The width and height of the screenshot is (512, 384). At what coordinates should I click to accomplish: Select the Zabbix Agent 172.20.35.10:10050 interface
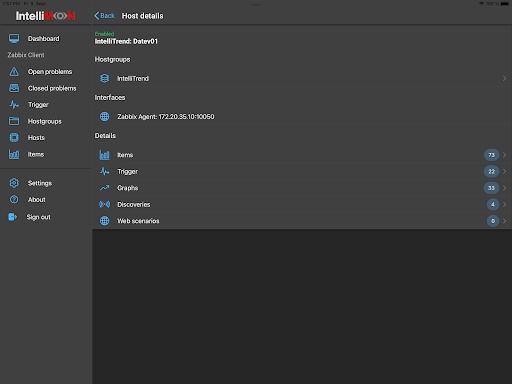(302, 116)
